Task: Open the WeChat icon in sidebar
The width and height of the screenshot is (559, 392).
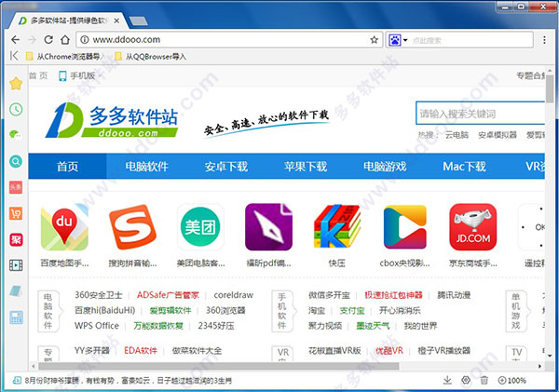Action: click(x=15, y=135)
